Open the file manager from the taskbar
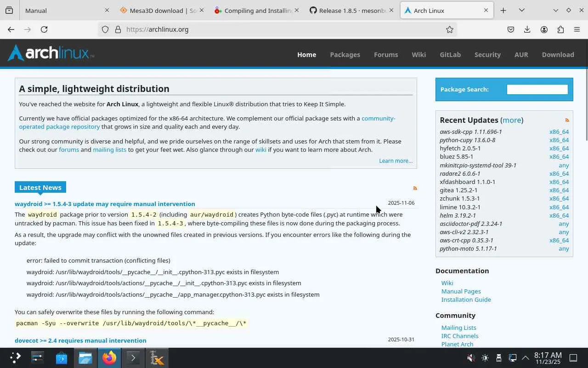This screenshot has height=368, width=588. 85,357
